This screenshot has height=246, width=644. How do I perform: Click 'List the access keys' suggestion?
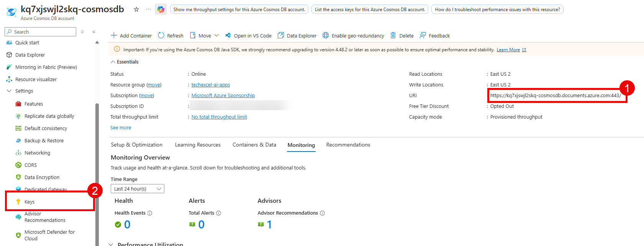(370, 9)
